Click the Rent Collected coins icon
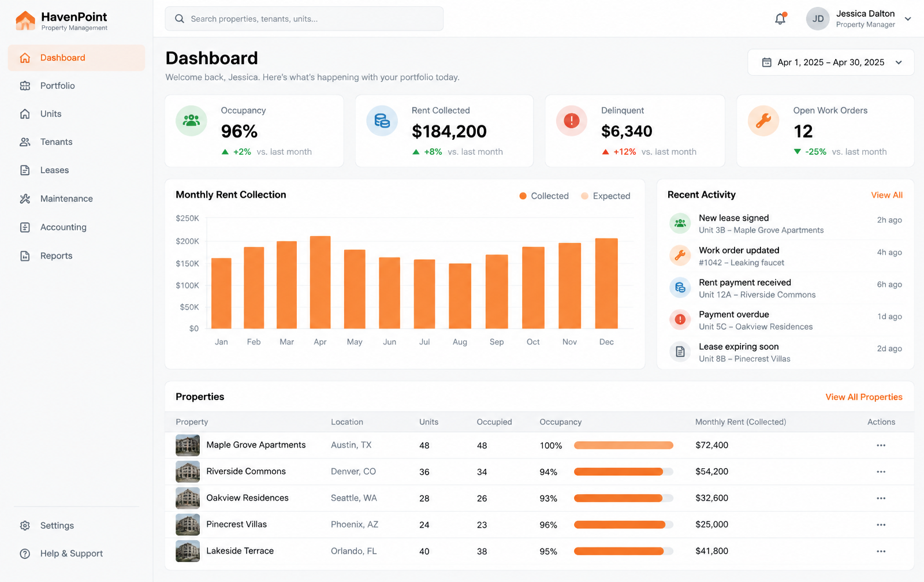This screenshot has height=582, width=924. tap(382, 121)
